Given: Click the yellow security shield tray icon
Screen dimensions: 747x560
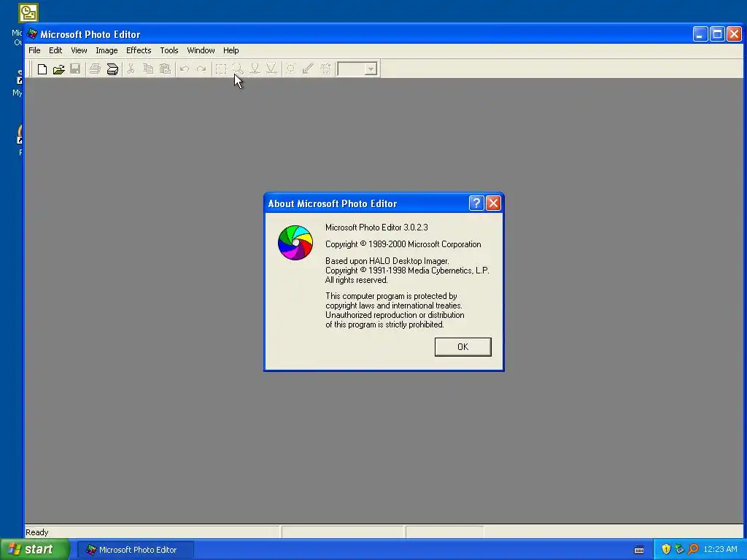Looking at the screenshot, I should tap(666, 550).
